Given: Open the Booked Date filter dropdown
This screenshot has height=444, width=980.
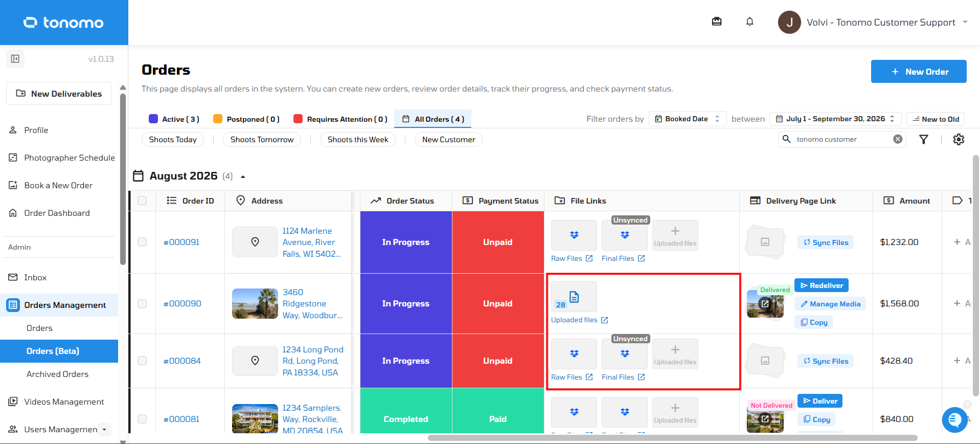Looking at the screenshot, I should (688, 119).
